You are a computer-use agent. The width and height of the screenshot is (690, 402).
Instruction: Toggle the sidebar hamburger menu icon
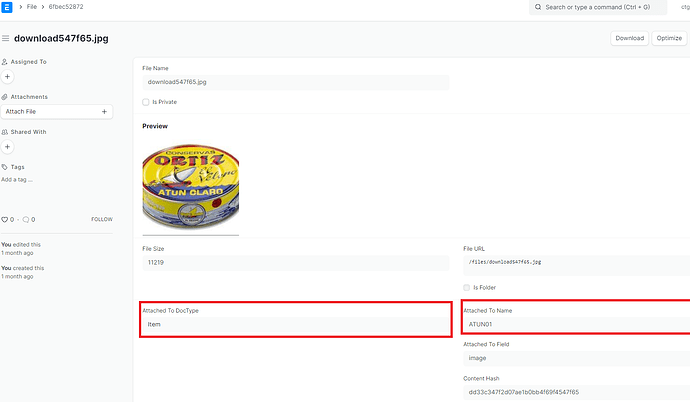(x=6, y=38)
